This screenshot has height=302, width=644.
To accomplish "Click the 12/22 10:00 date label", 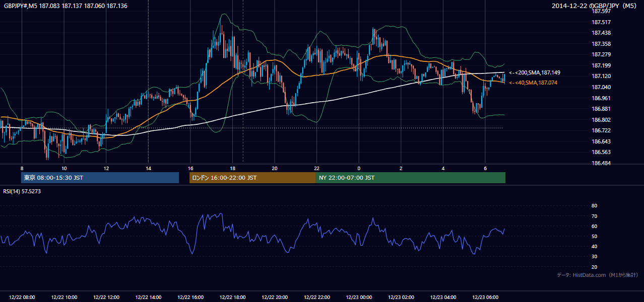I will (x=64, y=297).
